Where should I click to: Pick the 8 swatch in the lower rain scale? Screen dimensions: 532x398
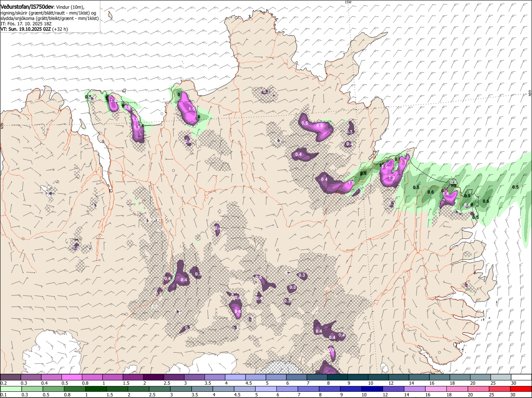(x=329, y=389)
